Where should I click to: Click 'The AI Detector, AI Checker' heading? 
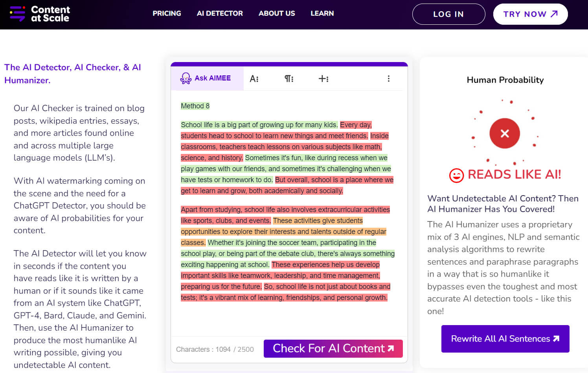(73, 74)
